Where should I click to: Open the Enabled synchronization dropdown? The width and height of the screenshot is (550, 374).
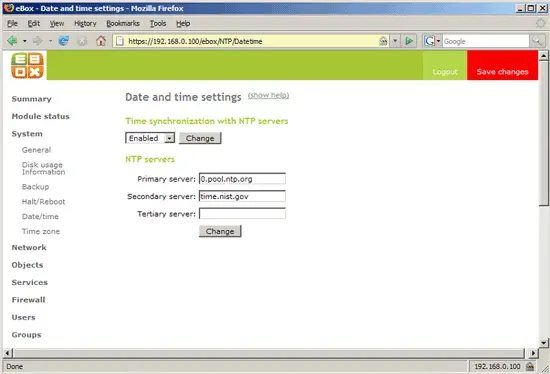click(x=150, y=138)
